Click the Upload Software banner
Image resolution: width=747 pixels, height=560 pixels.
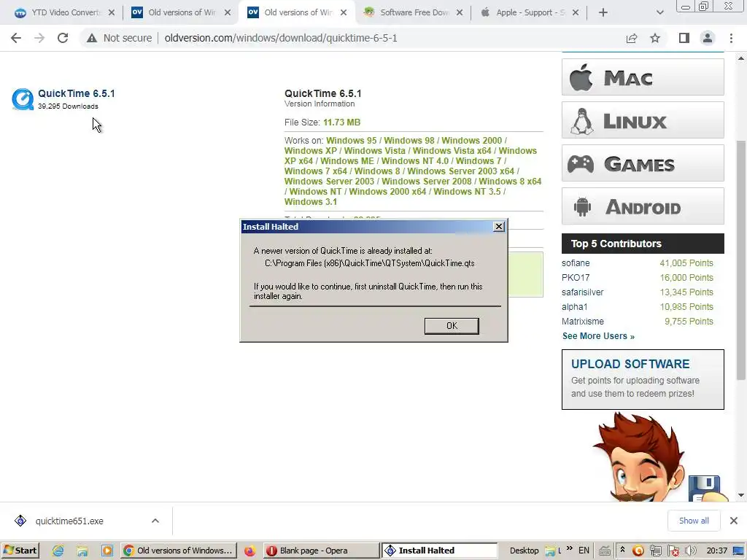pyautogui.click(x=643, y=379)
